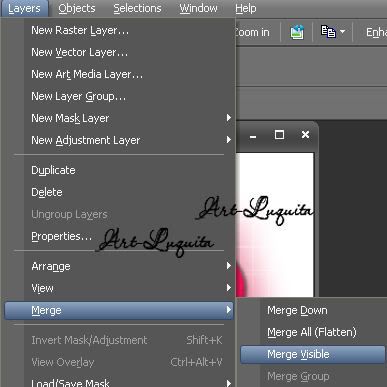This screenshot has height=387, width=387.
Task: Open the Selections menu
Action: pyautogui.click(x=137, y=8)
